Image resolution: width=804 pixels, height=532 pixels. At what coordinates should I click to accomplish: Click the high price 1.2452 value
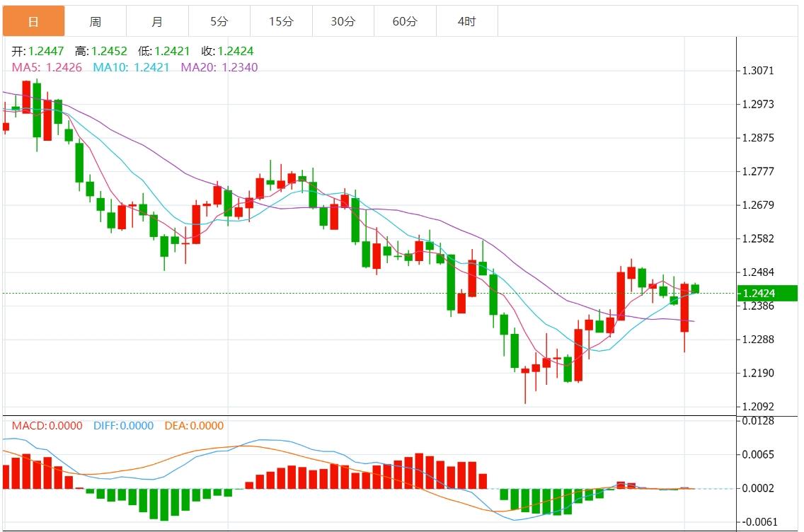[109, 51]
